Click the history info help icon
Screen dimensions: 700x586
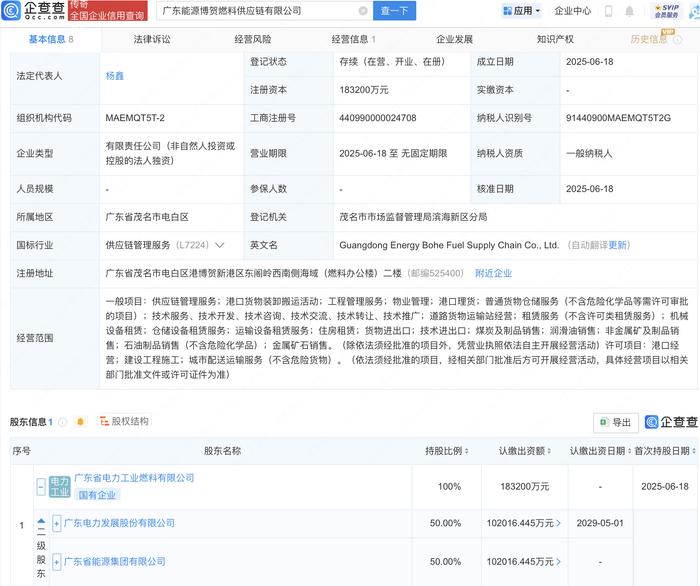coord(677,40)
